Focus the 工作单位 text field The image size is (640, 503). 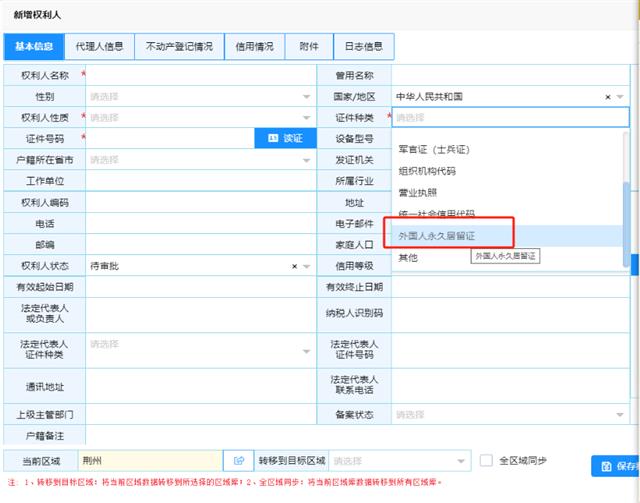pyautogui.click(x=200, y=181)
